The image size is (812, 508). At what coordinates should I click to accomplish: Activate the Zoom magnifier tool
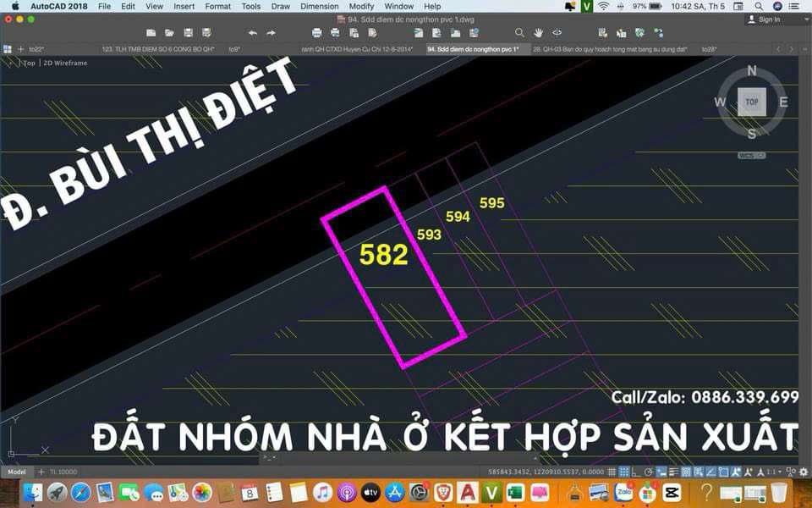pyautogui.click(x=519, y=33)
